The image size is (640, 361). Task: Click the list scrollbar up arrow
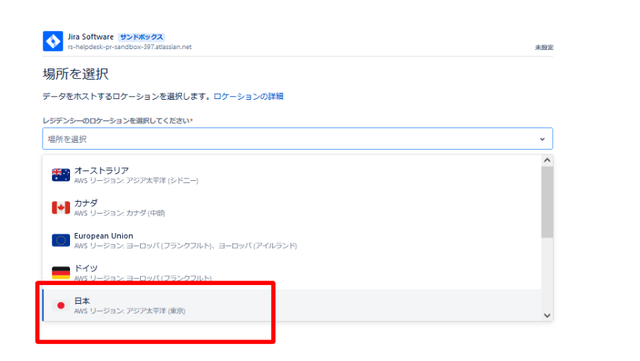(x=547, y=160)
